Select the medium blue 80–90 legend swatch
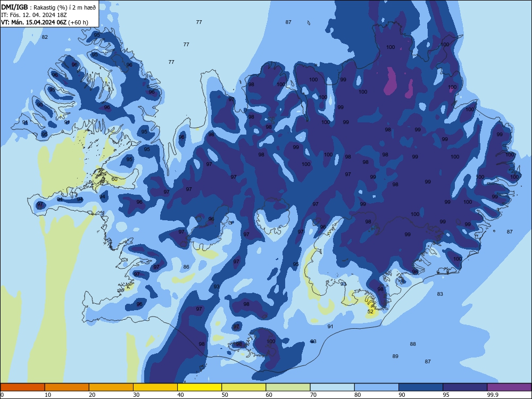532x399 pixels. (377, 387)
